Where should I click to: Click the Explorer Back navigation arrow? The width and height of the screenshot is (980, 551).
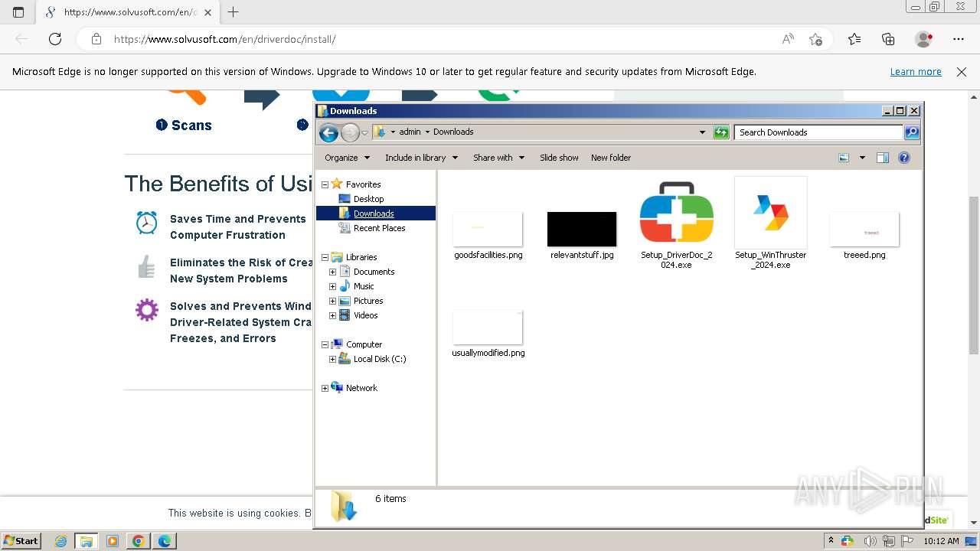click(328, 132)
